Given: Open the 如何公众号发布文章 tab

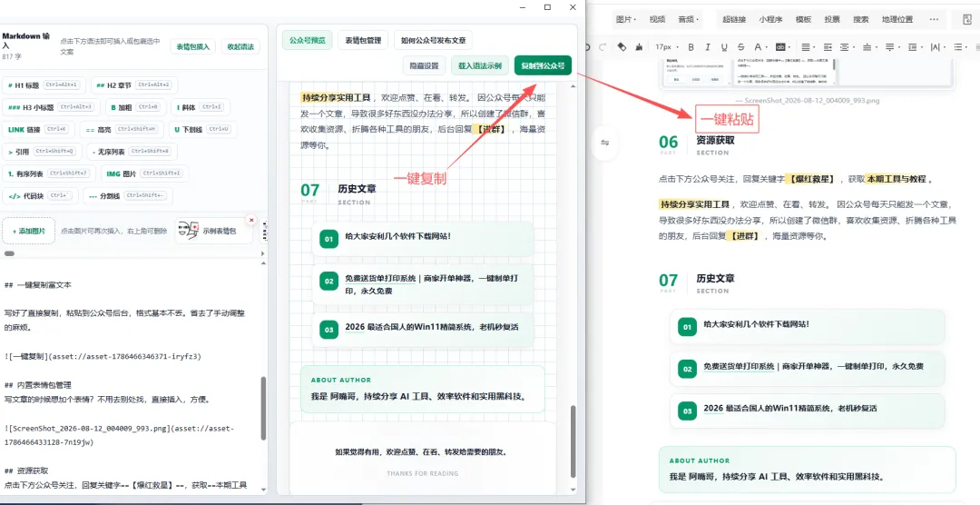Looking at the screenshot, I should pos(433,40).
